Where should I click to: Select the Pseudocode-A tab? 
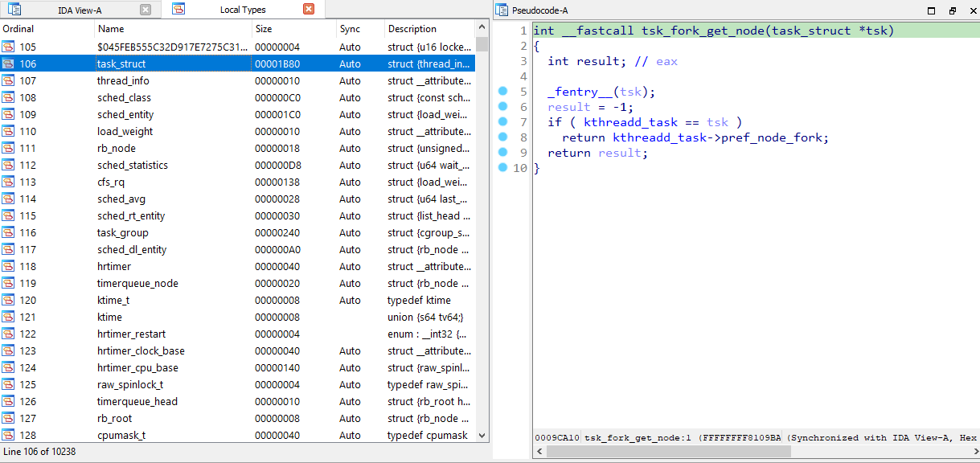(x=539, y=10)
